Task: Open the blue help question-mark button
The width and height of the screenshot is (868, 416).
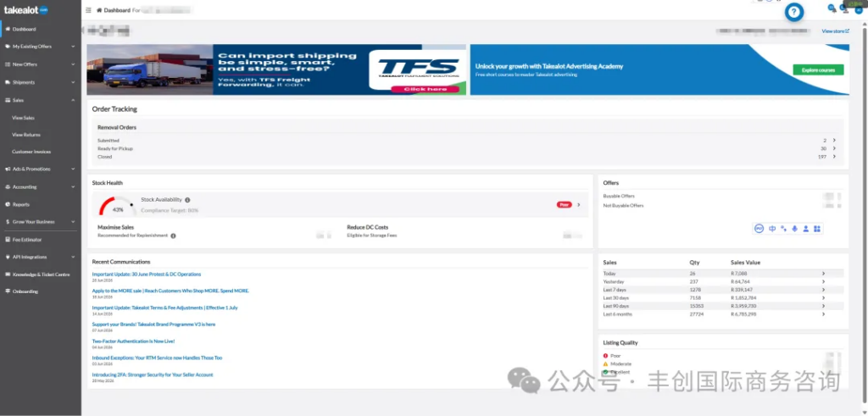Action: coord(794,12)
